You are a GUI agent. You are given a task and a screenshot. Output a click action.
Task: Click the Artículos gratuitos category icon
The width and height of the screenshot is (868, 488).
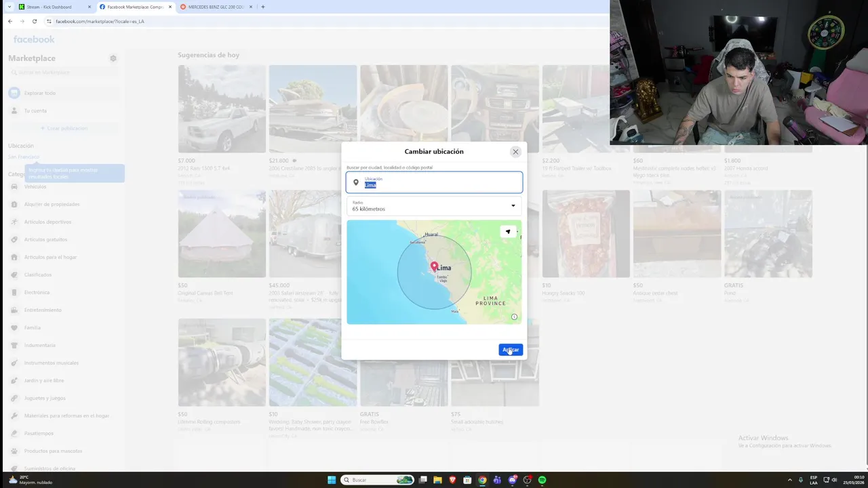pyautogui.click(x=14, y=239)
